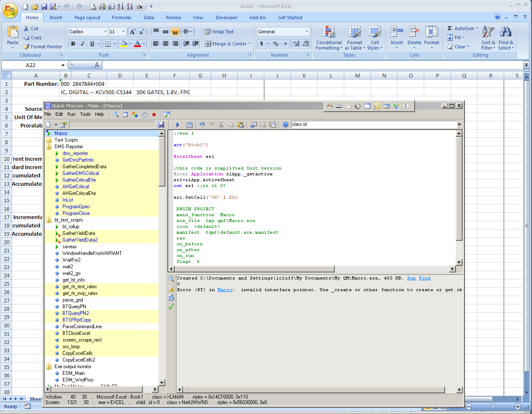
Task: Open the Quick Macros Tools menu
Action: coord(85,114)
